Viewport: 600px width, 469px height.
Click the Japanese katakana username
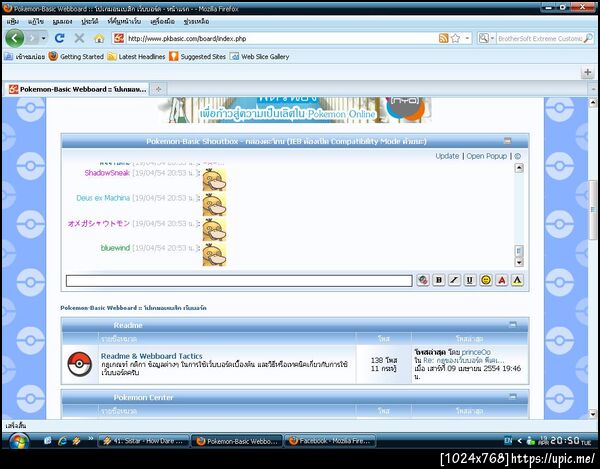(99, 223)
